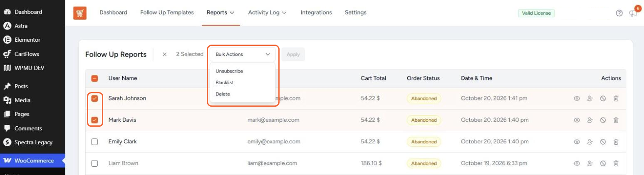The height and width of the screenshot is (175, 644).
Task: Clear the selection with the X icon
Action: (x=165, y=55)
